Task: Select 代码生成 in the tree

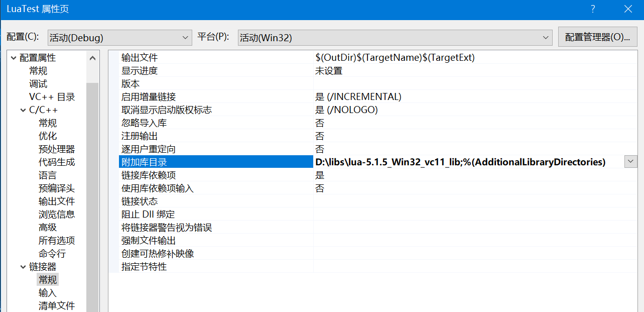Action: [56, 162]
